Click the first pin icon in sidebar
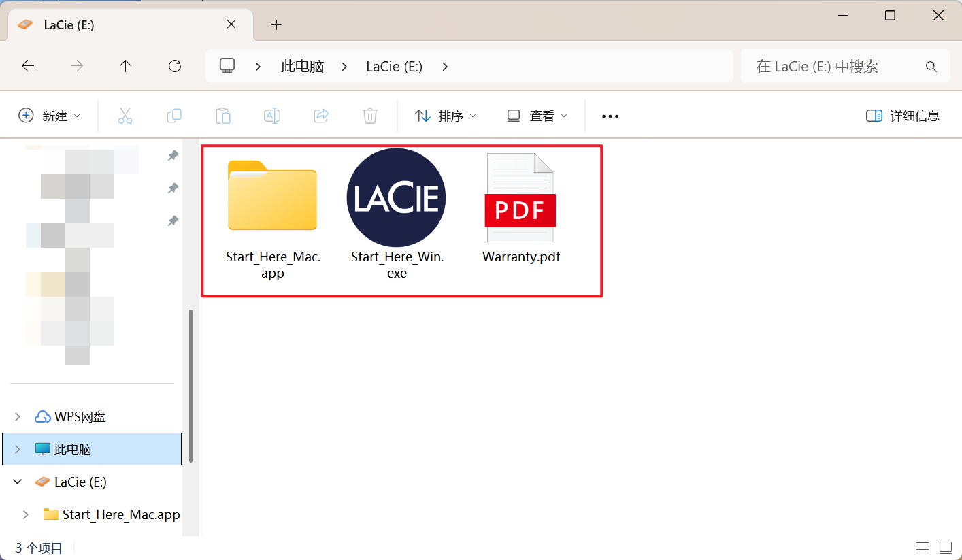Image resolution: width=962 pixels, height=560 pixels. [173, 155]
